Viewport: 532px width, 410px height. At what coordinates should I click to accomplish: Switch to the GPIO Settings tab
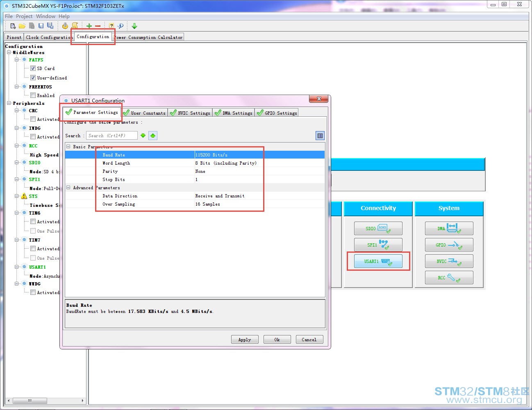pos(277,113)
